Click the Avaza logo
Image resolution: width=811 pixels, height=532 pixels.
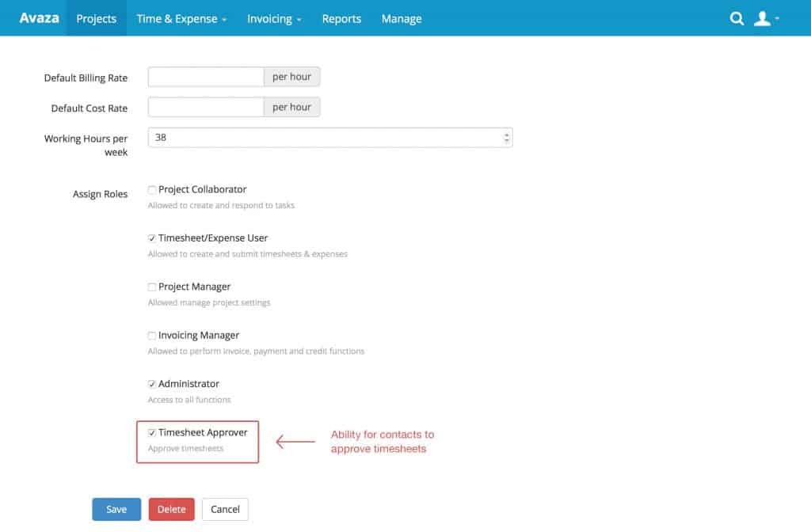click(x=38, y=17)
